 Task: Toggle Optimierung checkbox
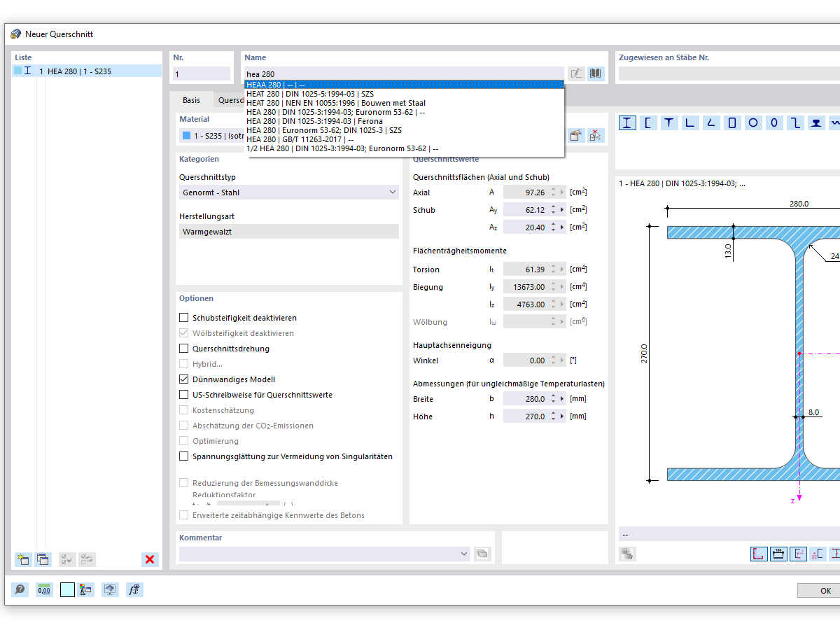coord(184,441)
